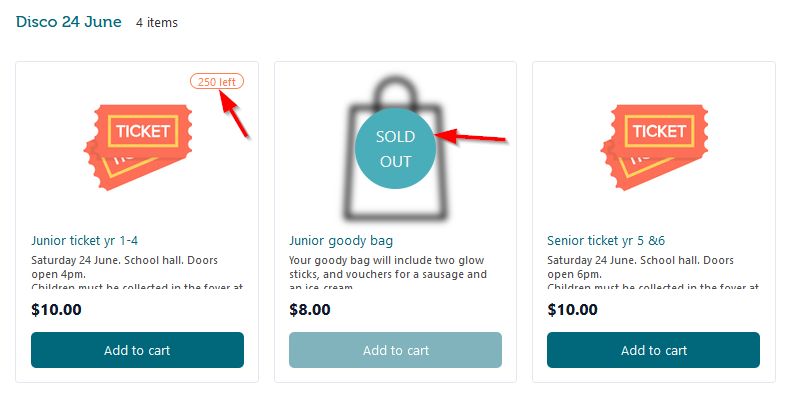
Task: Click the disabled goody bag Add to cart
Action: (x=395, y=350)
